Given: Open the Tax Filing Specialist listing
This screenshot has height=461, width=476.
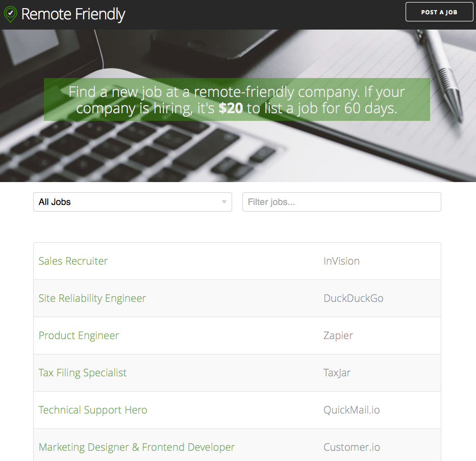Looking at the screenshot, I should tap(82, 373).
